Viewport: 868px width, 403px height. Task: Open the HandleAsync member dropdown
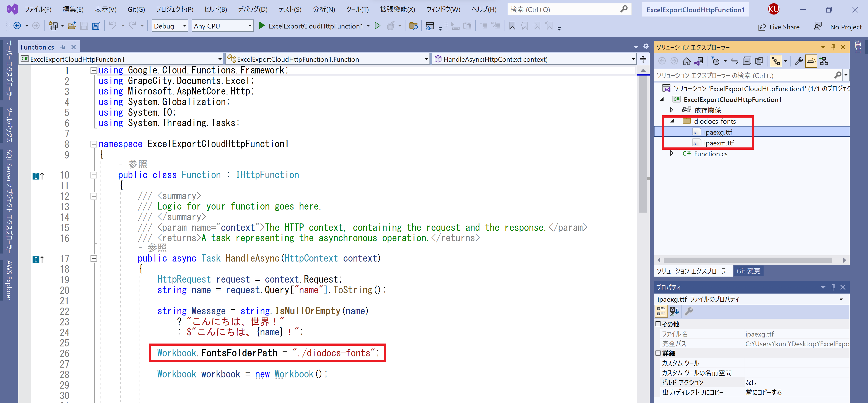(534, 59)
